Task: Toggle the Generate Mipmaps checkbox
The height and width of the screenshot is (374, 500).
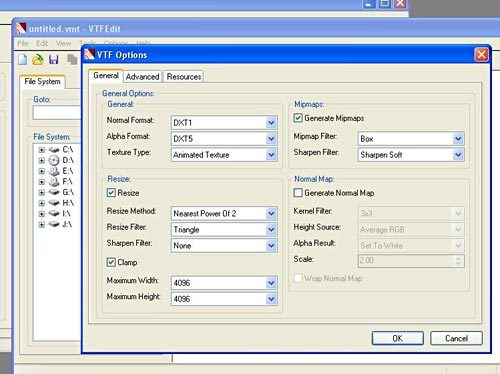Action: click(x=298, y=118)
